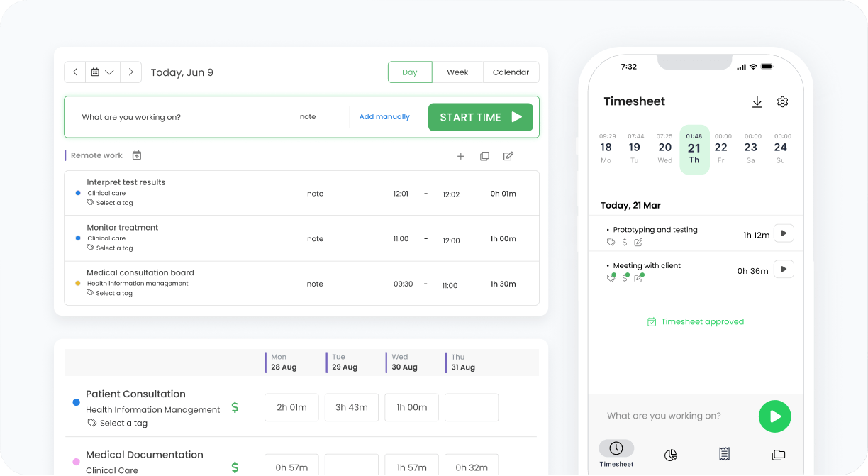
Task: Open the calendar date picker dropdown
Action: pos(103,72)
